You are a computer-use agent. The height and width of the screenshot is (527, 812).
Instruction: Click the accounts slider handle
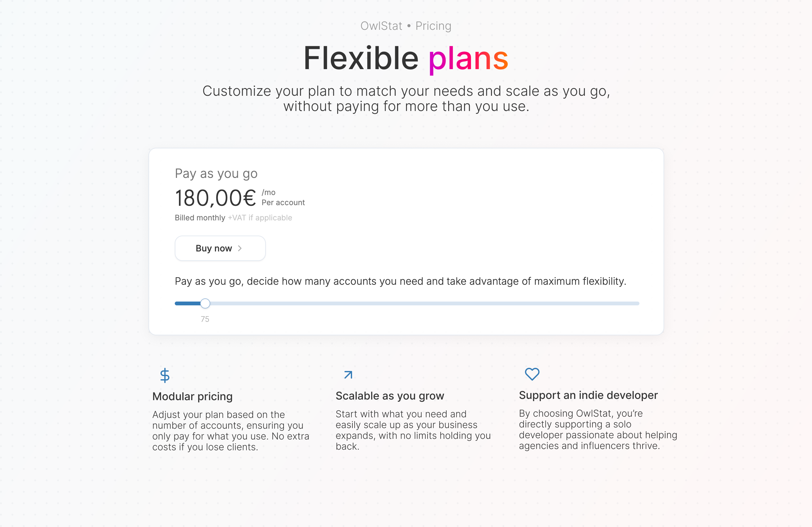point(205,303)
